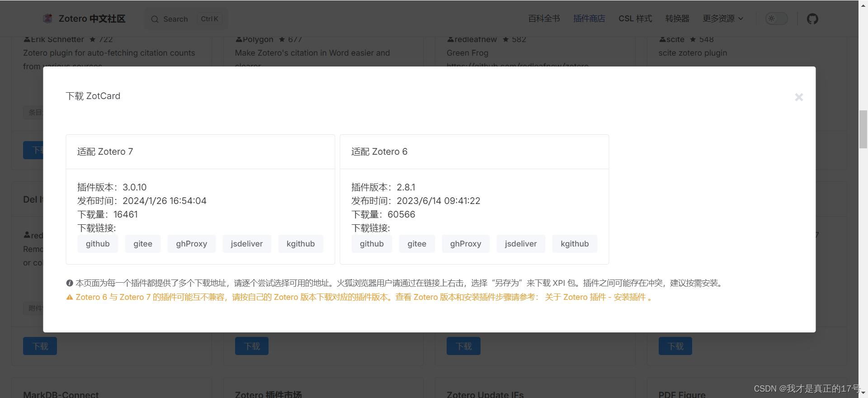Toggle the light/dark theme switch

pyautogui.click(x=776, y=19)
